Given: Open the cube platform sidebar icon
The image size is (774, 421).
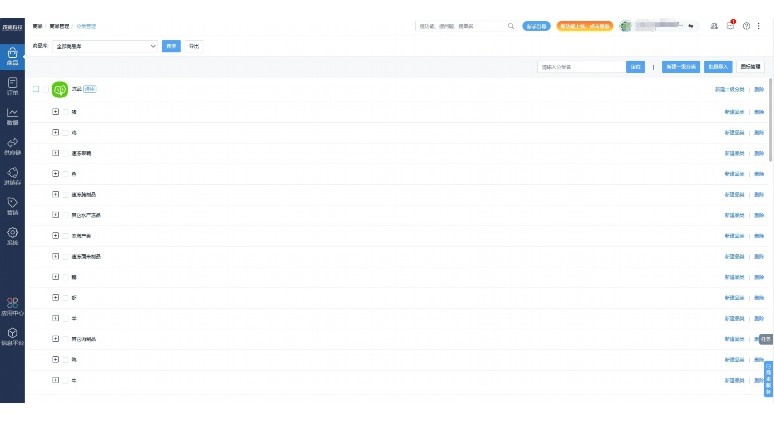Looking at the screenshot, I should [x=12, y=337].
